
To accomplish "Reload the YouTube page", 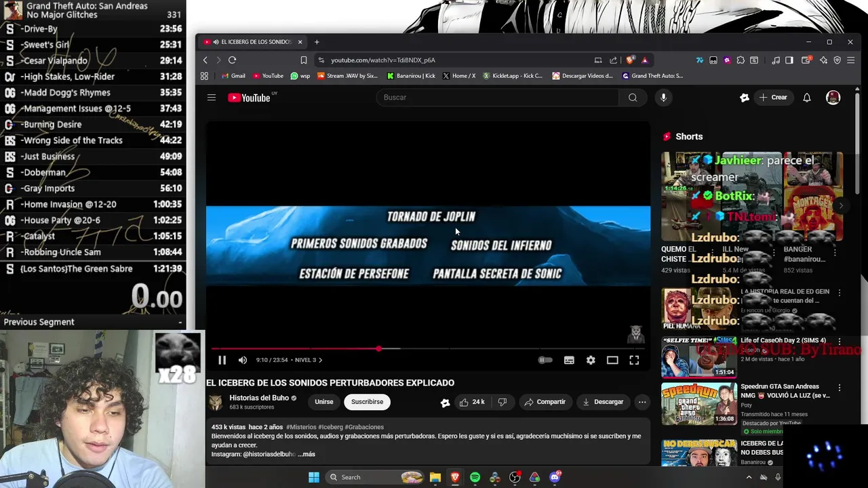I will coord(232,60).
